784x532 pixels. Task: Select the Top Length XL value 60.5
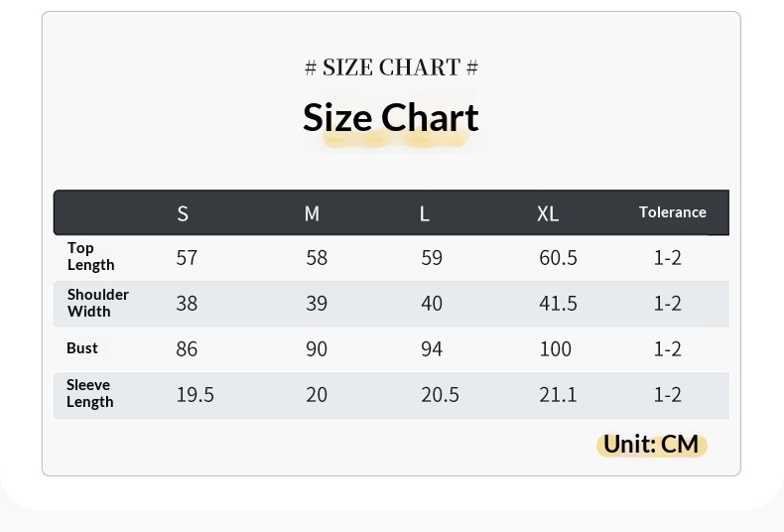(x=558, y=258)
